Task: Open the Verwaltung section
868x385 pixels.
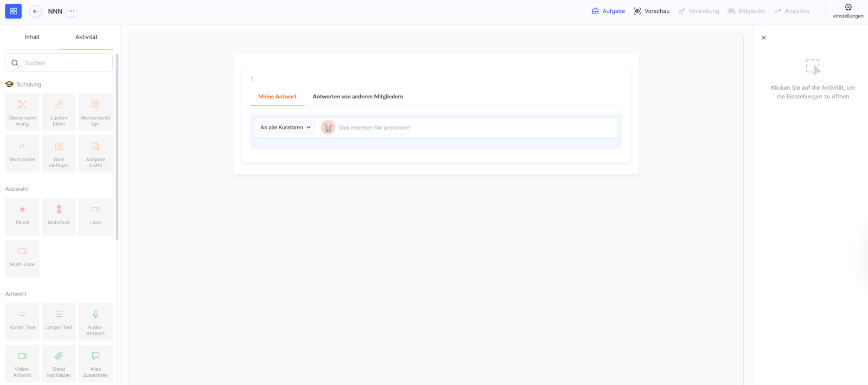Action: [x=699, y=11]
